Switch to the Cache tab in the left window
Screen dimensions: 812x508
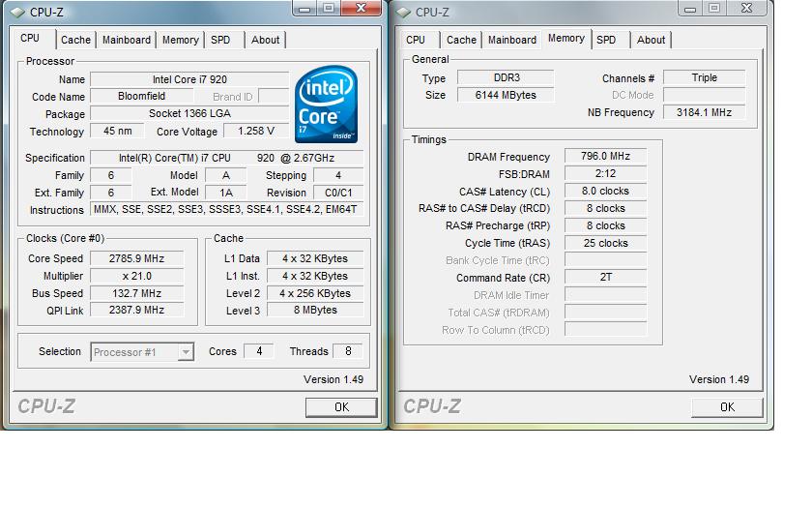75,40
